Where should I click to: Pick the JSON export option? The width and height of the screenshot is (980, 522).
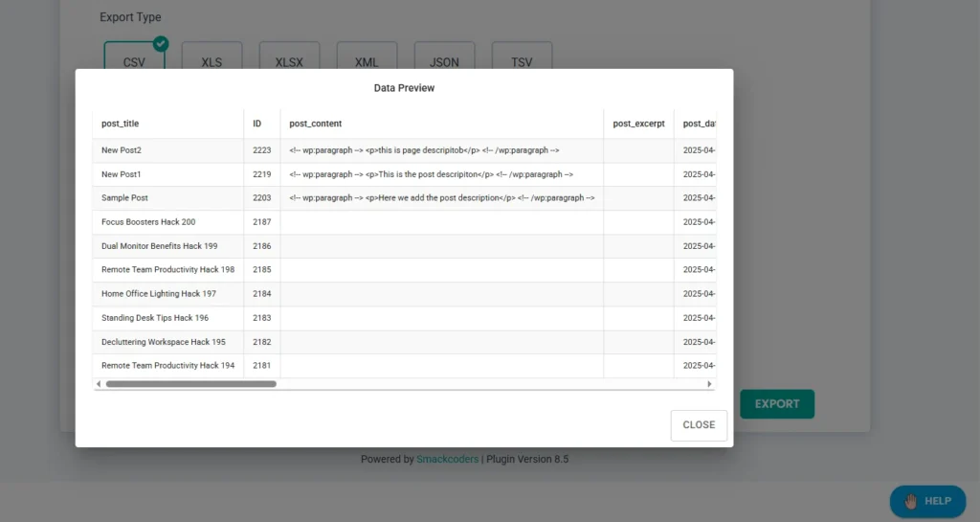[x=444, y=59]
